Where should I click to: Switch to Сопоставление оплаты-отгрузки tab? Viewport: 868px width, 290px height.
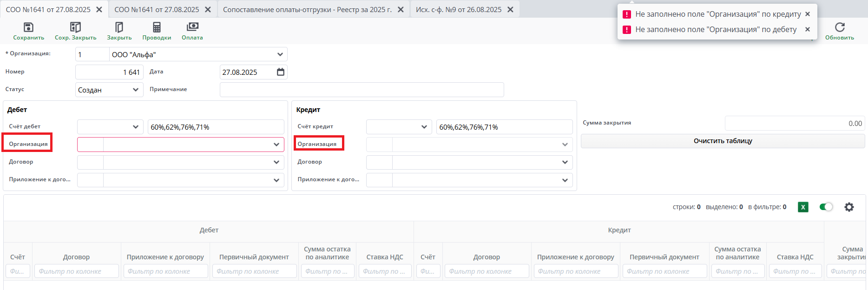[x=307, y=9]
